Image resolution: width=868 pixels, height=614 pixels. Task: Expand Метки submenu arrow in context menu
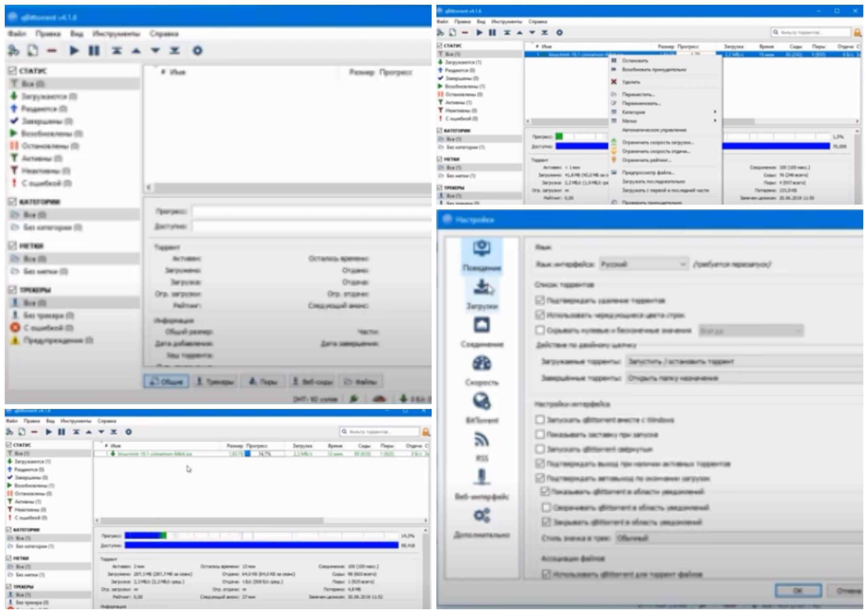715,121
